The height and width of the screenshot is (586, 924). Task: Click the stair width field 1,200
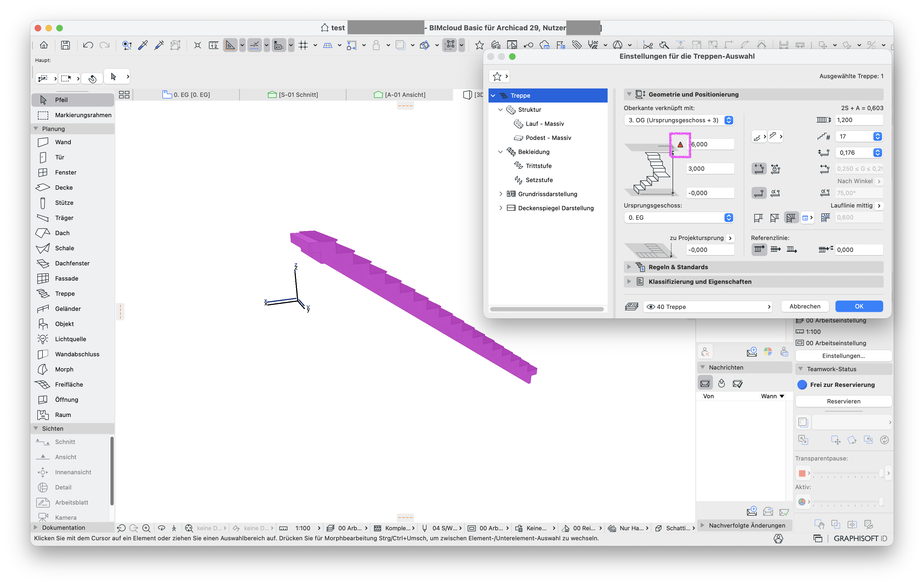click(x=859, y=120)
